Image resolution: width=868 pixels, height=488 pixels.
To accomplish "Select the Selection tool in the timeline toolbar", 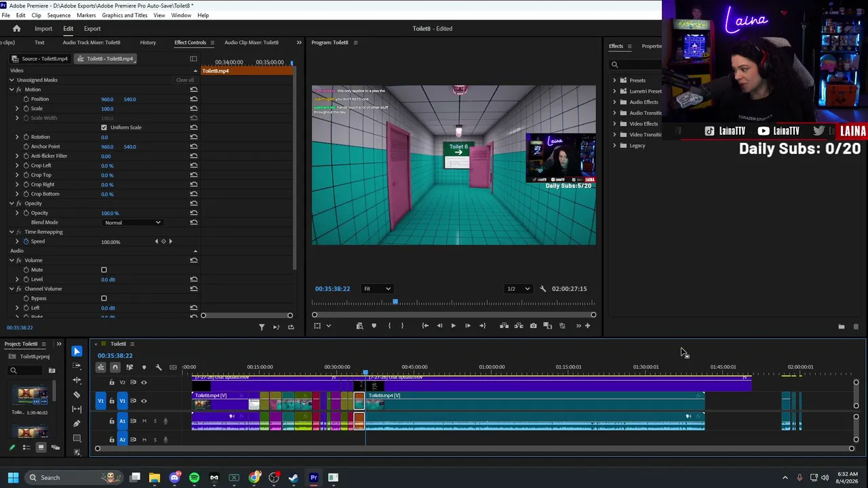I will (x=77, y=351).
